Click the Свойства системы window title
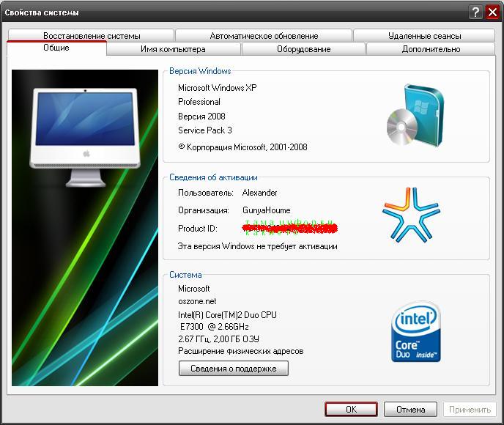The height and width of the screenshot is (425, 504). (x=42, y=12)
